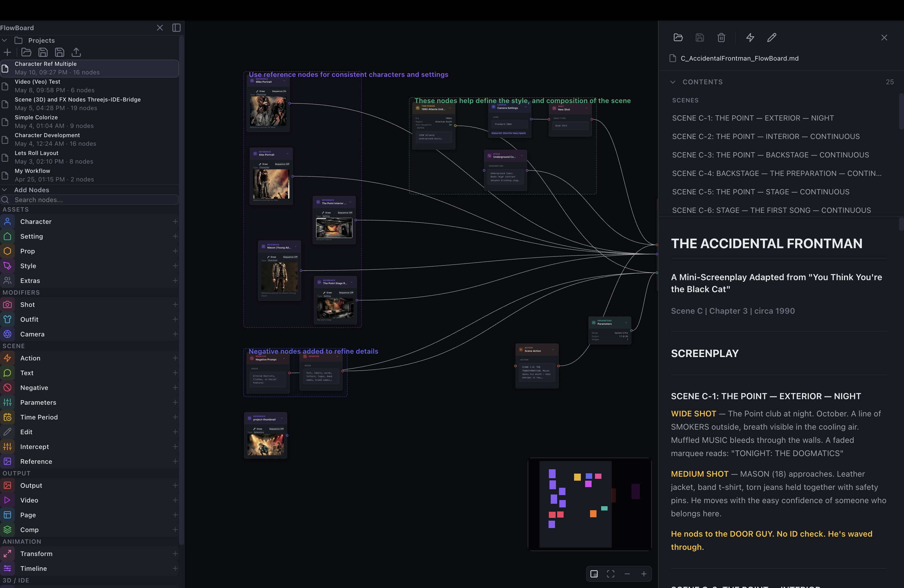Viewport: 904px width, 588px height.
Task: Add a Setting node
Action: click(175, 236)
